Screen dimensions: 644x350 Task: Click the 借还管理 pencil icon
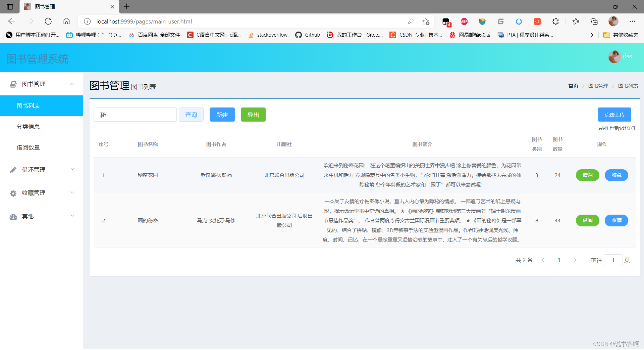tap(13, 170)
